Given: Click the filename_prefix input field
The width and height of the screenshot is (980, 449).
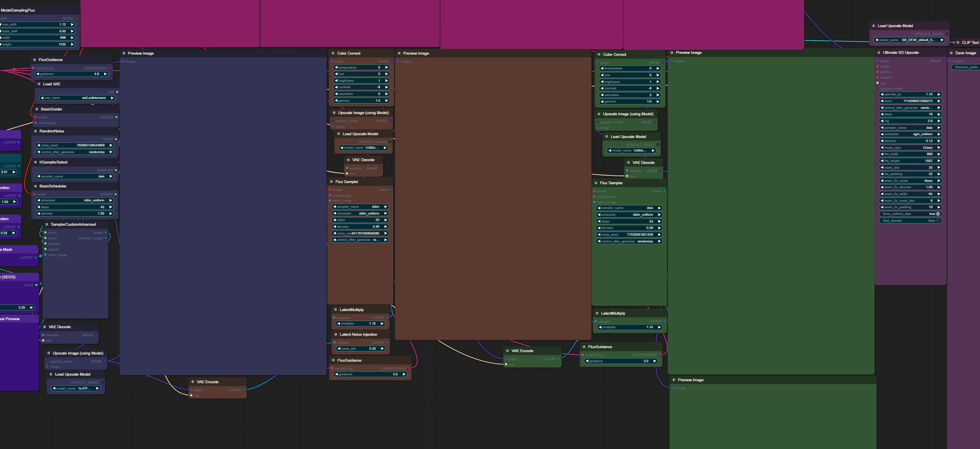Looking at the screenshot, I should 966,67.
